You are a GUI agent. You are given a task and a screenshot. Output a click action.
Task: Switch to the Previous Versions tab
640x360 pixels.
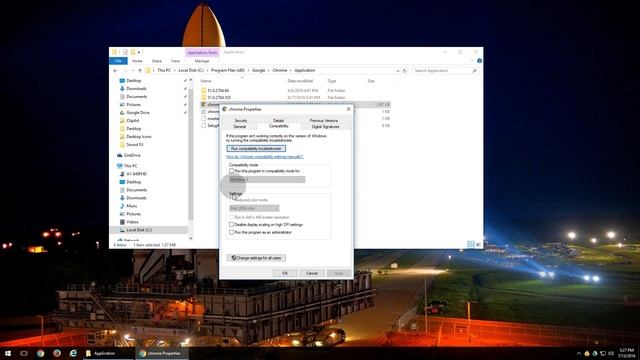point(324,121)
